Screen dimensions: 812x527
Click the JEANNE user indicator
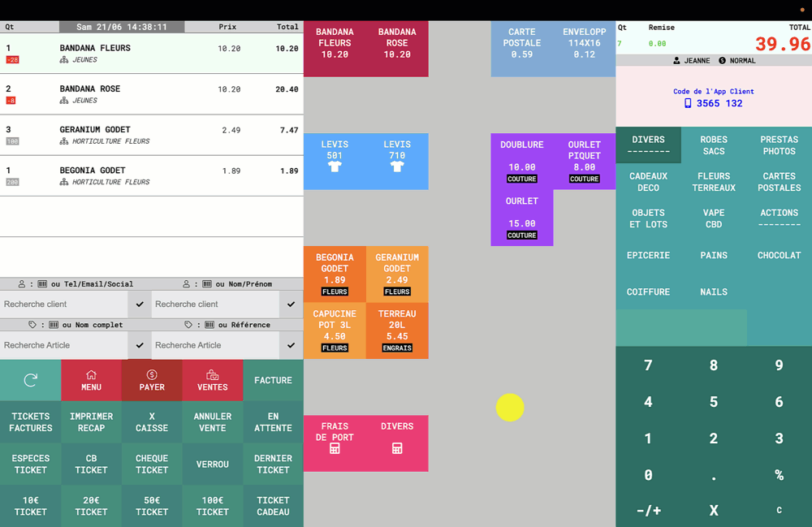coord(691,61)
